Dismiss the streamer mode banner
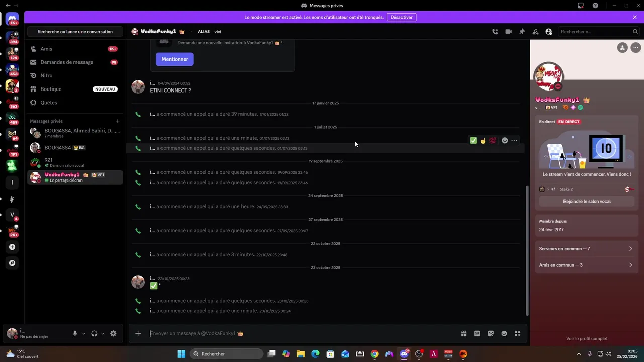This screenshot has width=644, height=362. [x=635, y=17]
